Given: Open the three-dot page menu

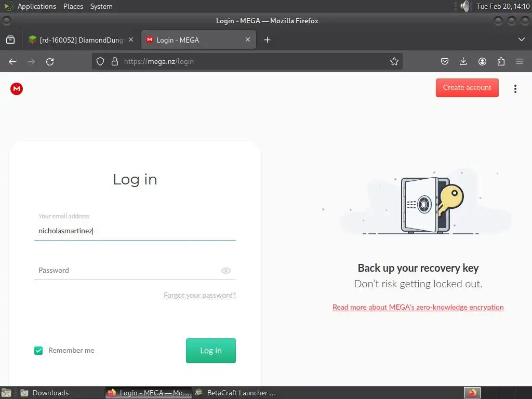Looking at the screenshot, I should point(515,88).
